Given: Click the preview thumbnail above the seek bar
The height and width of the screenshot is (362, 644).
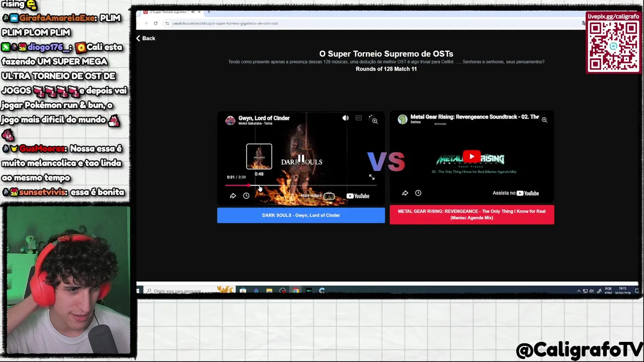Looking at the screenshot, I should (259, 156).
